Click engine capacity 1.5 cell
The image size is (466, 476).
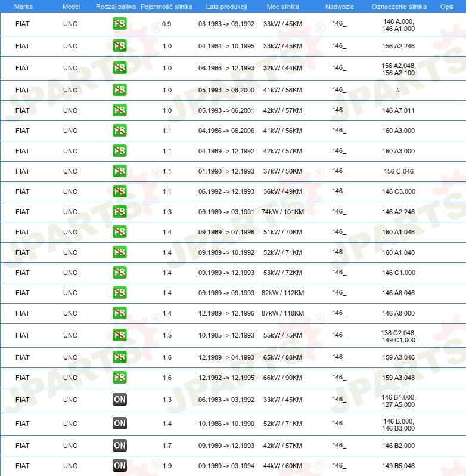(167, 335)
